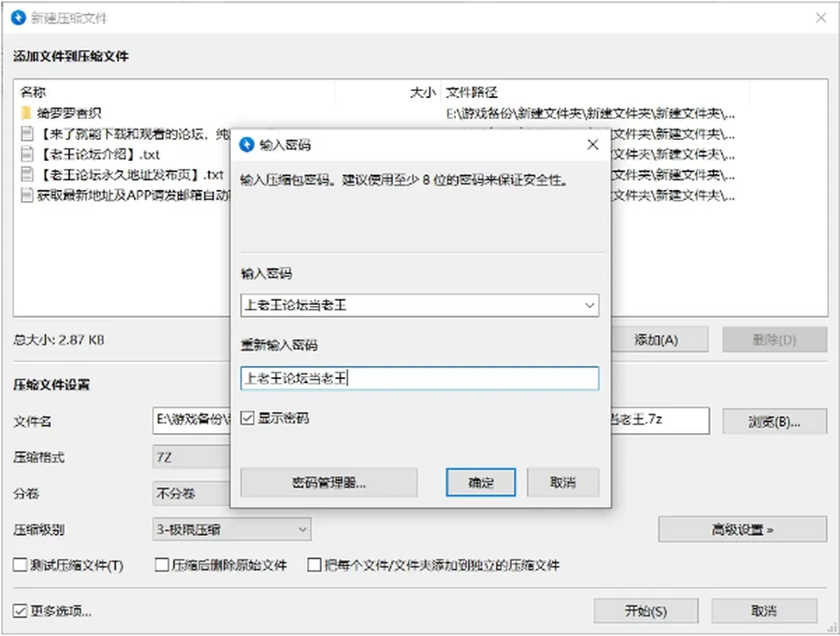Screen dimensions: 840x636
Task: Enable 测试压缩文件(T) checkbox
Action: tap(20, 565)
